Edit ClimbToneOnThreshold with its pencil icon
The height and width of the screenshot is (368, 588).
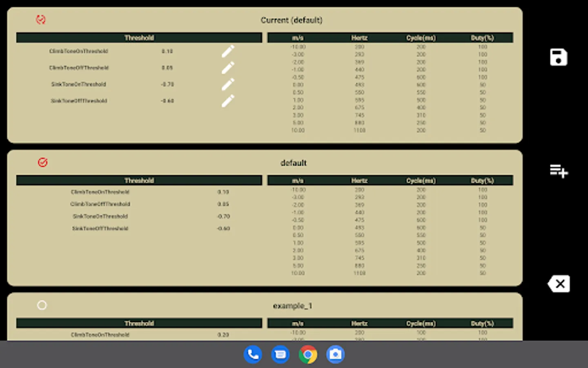click(228, 51)
